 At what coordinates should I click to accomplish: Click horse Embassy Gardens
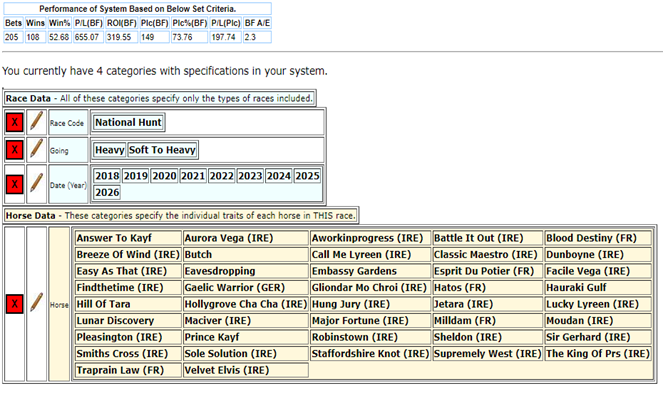[370, 271]
